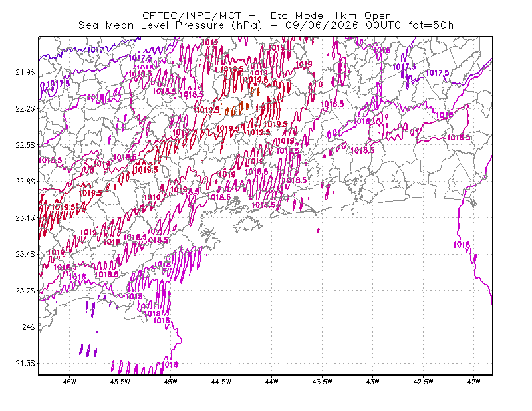This screenshot has height=411, width=532.
Task: Click the 43.5W longitude axis label
Action: tap(323, 382)
